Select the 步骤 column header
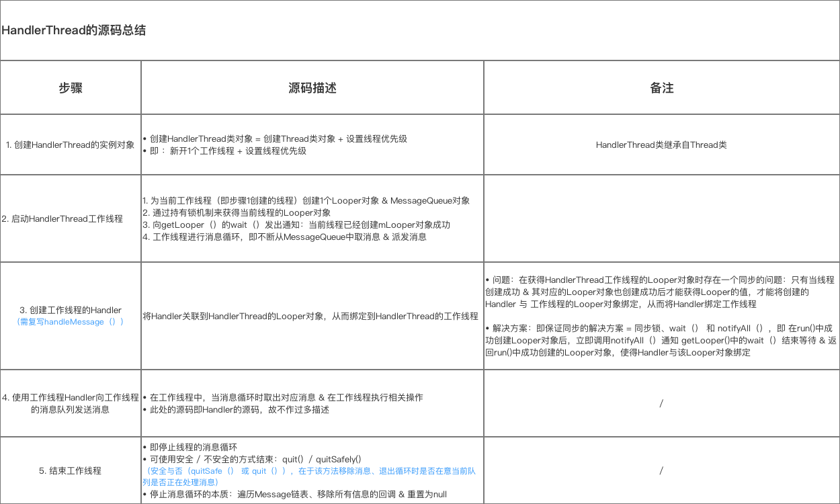This screenshot has width=840, height=504. (70, 87)
